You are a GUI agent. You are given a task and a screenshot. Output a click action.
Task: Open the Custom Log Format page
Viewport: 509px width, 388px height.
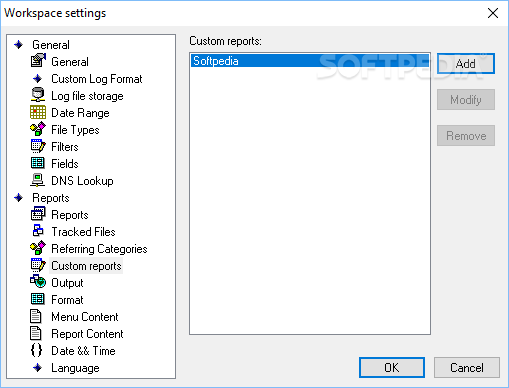tap(97, 79)
